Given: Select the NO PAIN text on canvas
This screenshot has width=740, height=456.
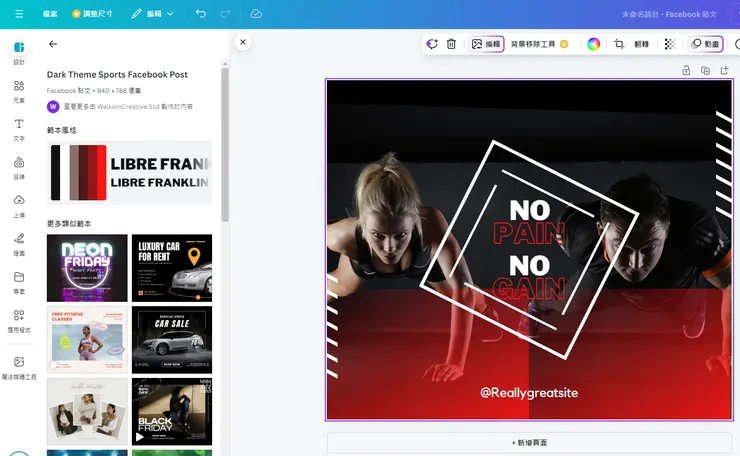Looking at the screenshot, I should point(529,222).
